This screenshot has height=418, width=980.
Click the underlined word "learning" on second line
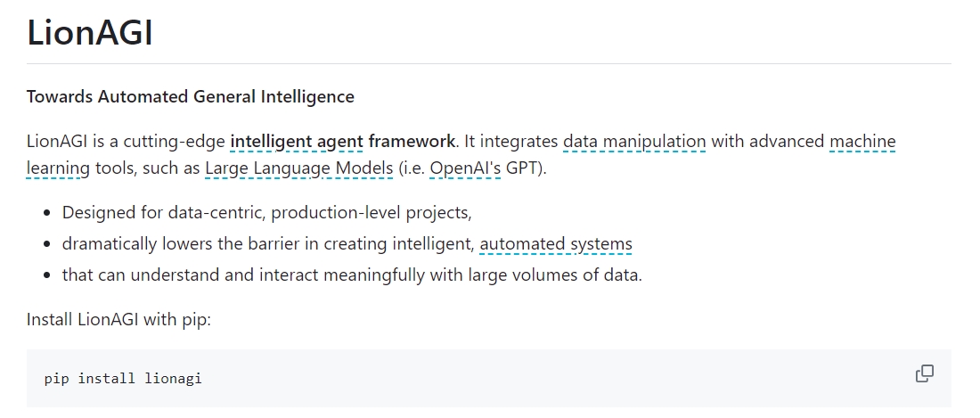(x=53, y=168)
